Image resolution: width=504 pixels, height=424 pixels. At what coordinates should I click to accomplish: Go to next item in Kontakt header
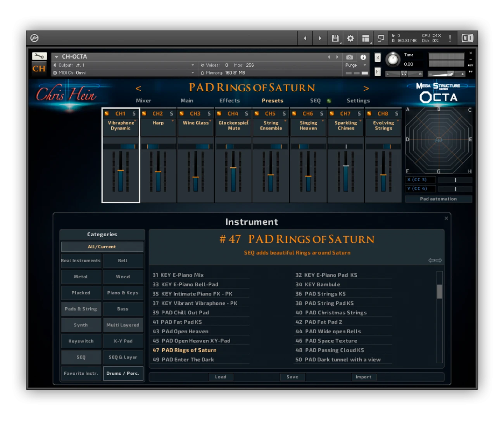(x=320, y=38)
